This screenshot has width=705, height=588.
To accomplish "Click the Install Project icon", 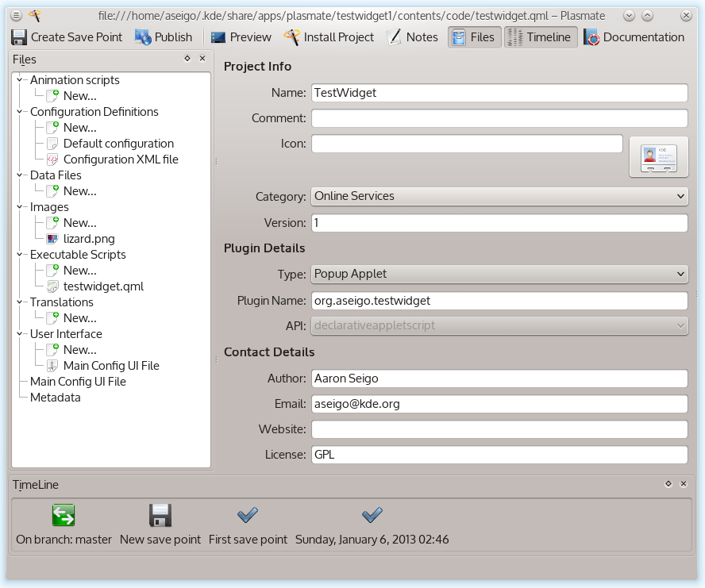I will click(x=292, y=37).
